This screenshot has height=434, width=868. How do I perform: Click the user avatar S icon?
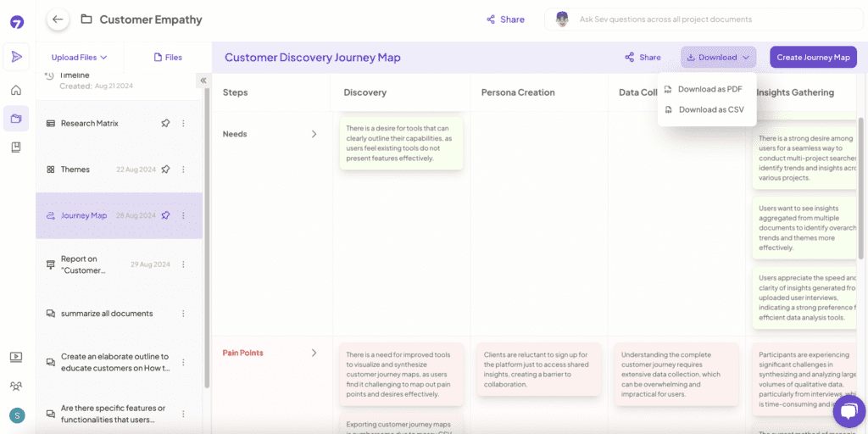[x=17, y=415]
